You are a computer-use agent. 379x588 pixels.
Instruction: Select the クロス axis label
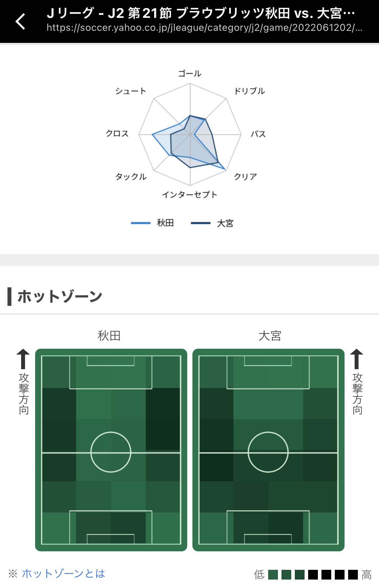click(x=117, y=133)
